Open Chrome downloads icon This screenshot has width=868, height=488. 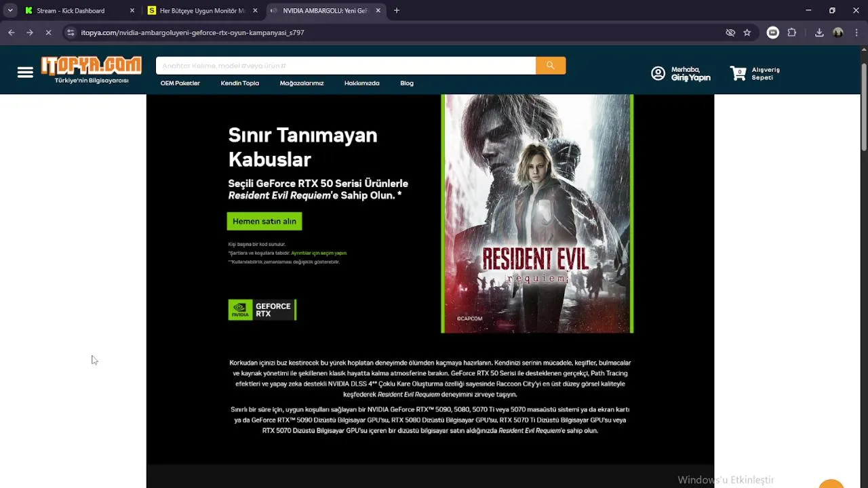coord(819,33)
